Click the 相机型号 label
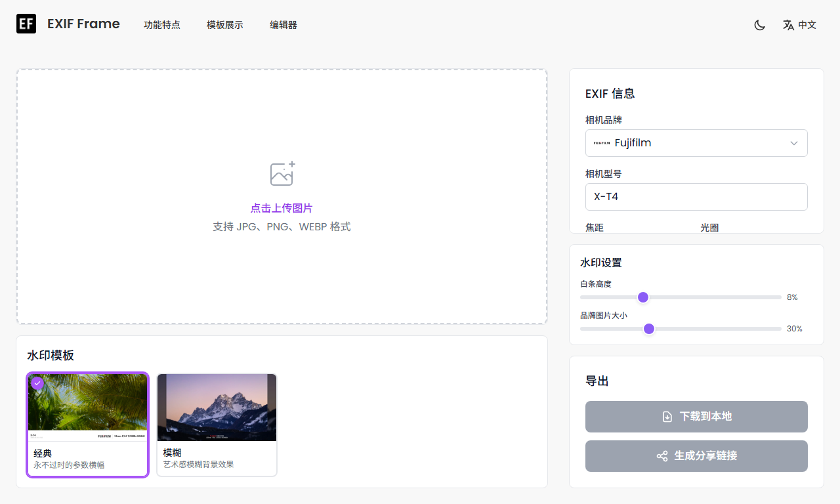The width and height of the screenshot is (840, 504). pos(604,174)
